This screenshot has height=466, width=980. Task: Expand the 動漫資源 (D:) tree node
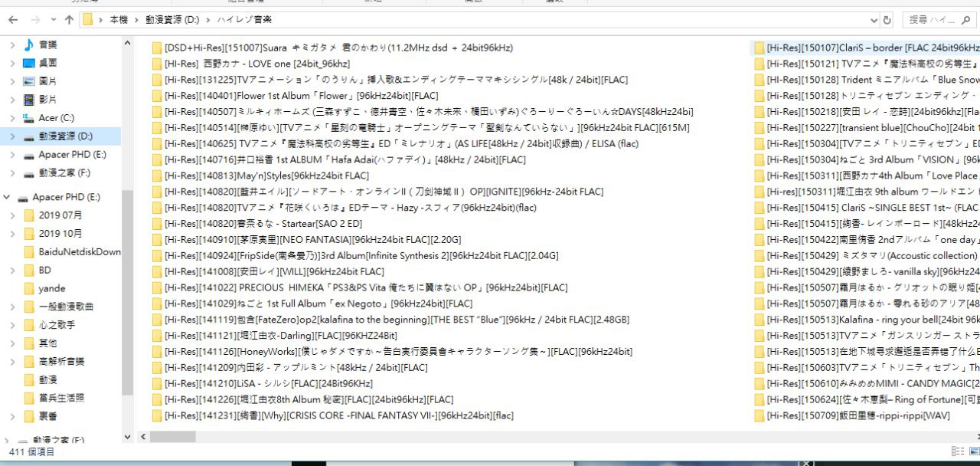click(12, 136)
